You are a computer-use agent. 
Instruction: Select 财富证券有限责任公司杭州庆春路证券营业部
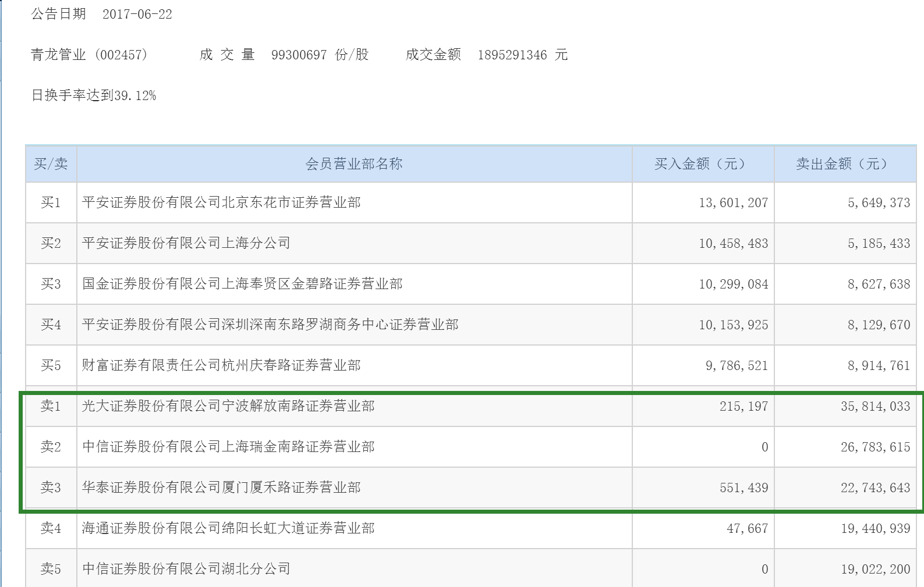[221, 365]
